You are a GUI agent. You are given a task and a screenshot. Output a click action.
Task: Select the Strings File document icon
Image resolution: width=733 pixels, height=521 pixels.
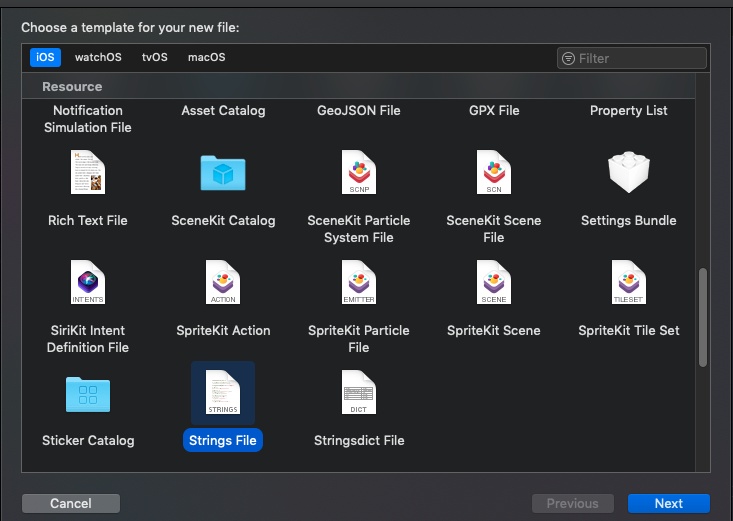coord(223,392)
